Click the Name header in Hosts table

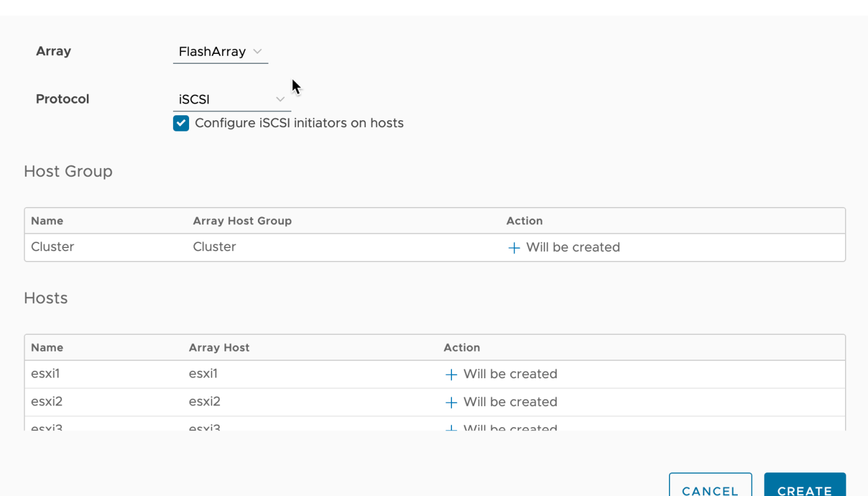click(47, 348)
